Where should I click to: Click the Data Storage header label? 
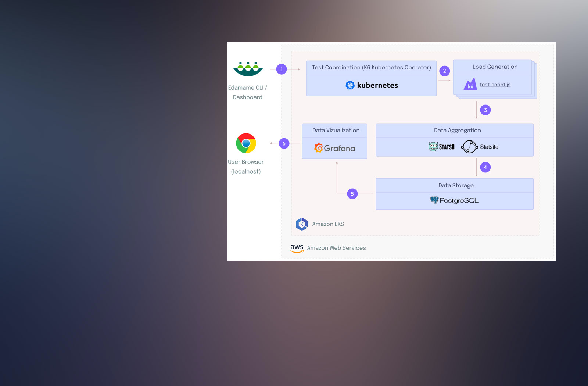(x=456, y=186)
